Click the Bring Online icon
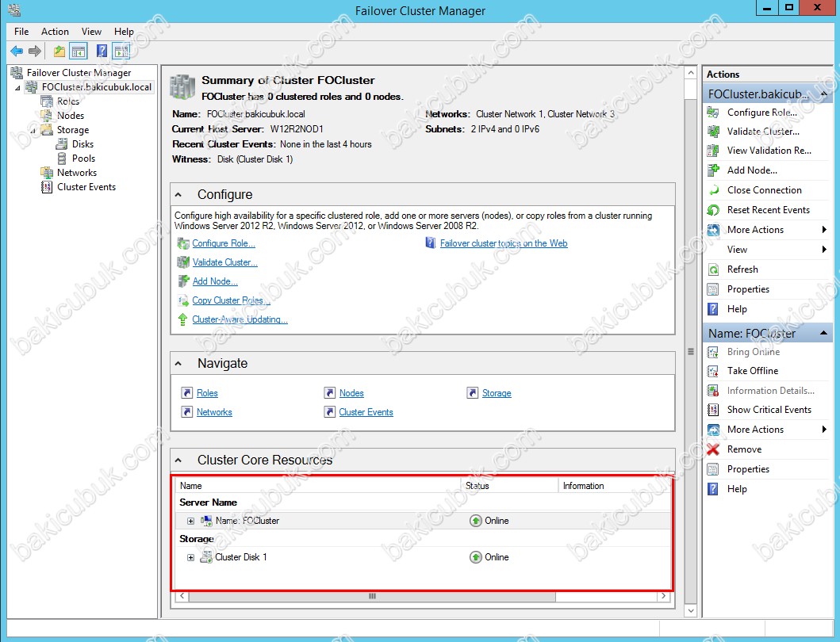This screenshot has height=642, width=840. (x=713, y=352)
